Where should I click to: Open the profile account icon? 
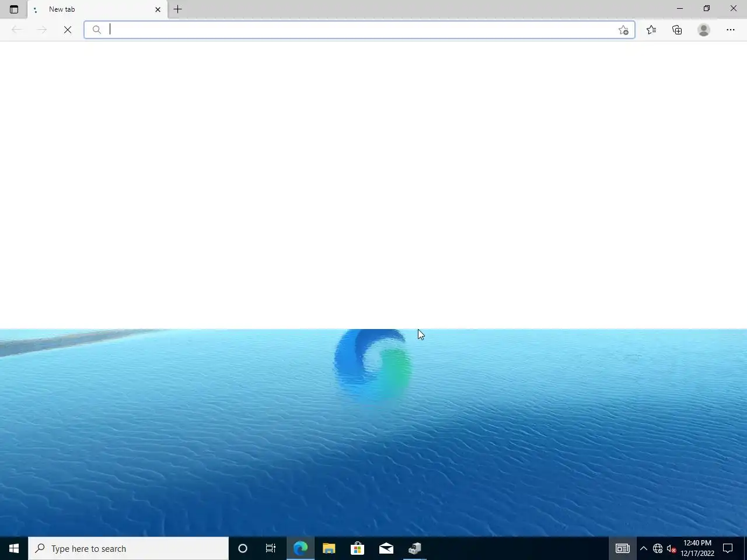coord(704,30)
